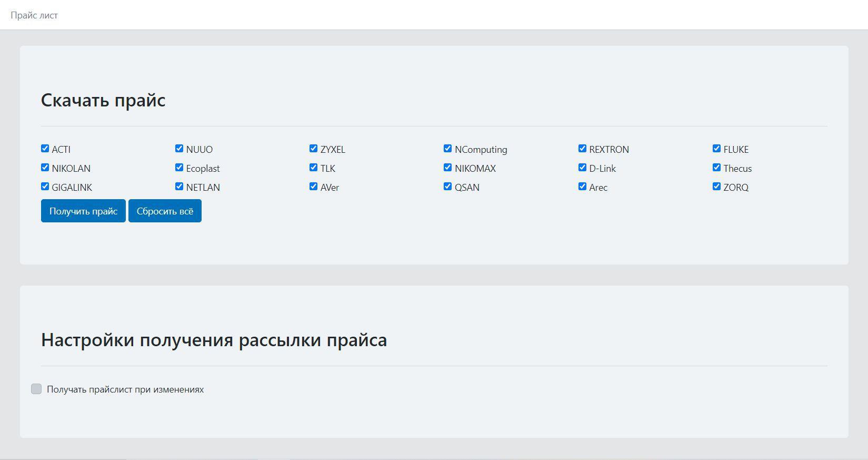Enable 'Получать прайслист при изменениях' checkbox
This screenshot has width=868, height=460.
[x=36, y=389]
